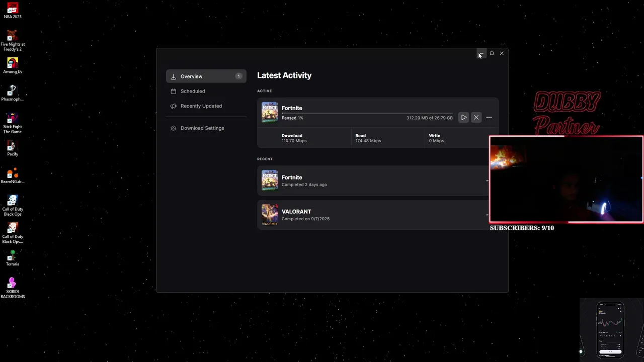
Task: Click the Terraria desktop shortcut
Action: pos(13,258)
